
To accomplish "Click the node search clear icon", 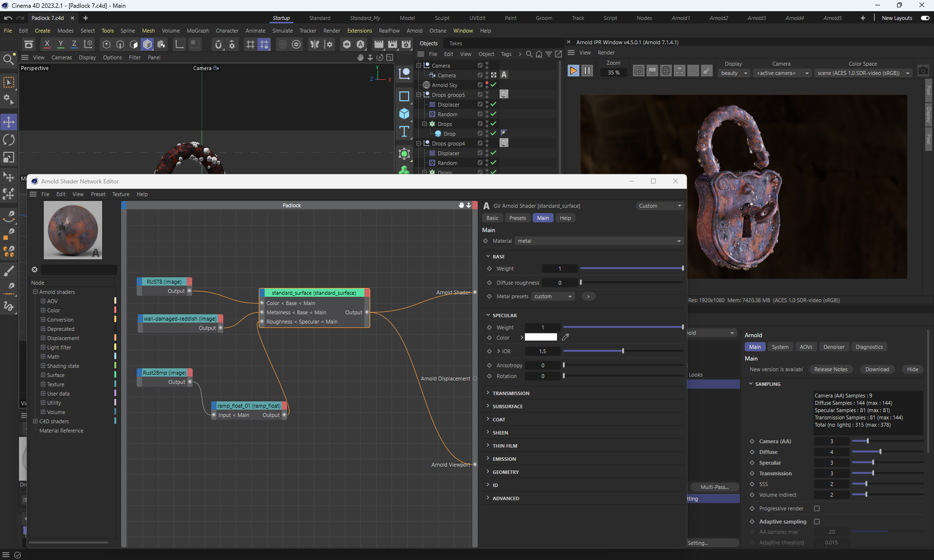I will tap(35, 270).
